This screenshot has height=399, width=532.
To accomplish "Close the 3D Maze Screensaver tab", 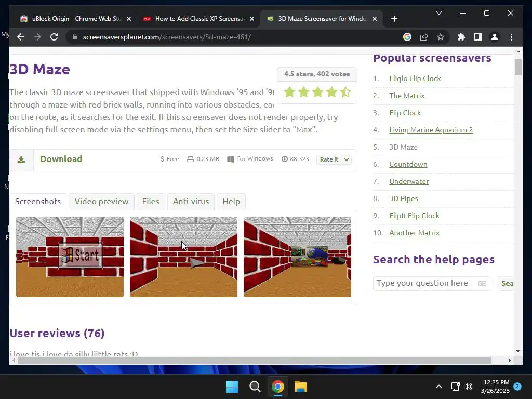I will 375,19.
